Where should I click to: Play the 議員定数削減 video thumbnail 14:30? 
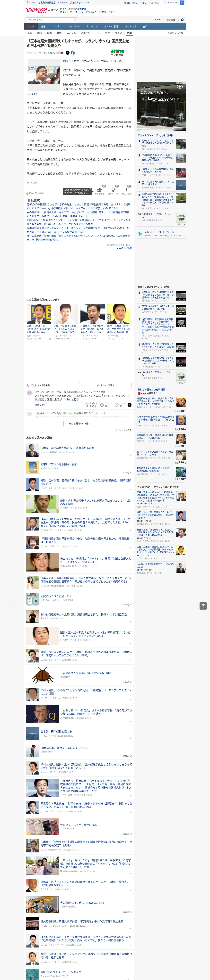(x=33, y=924)
